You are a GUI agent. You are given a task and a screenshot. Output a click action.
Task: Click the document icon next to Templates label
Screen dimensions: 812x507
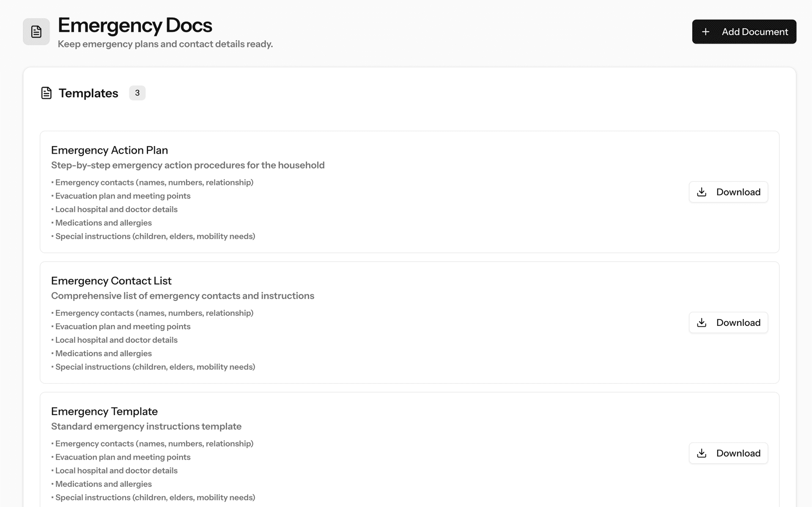click(x=46, y=93)
